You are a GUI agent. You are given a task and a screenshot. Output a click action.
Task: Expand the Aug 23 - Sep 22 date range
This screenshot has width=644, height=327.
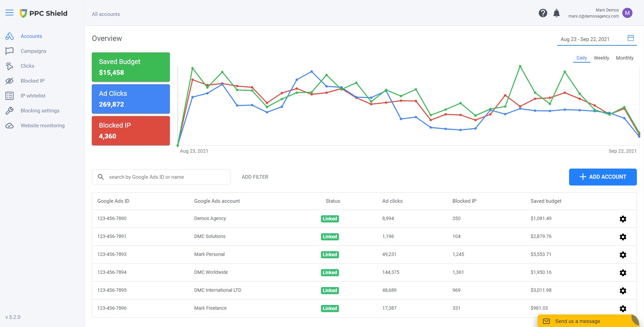pyautogui.click(x=585, y=39)
